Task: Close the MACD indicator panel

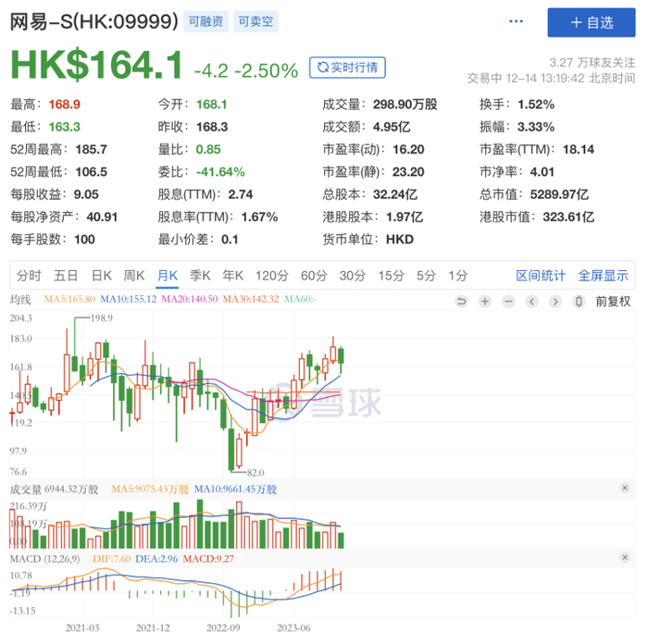Action: (625, 557)
